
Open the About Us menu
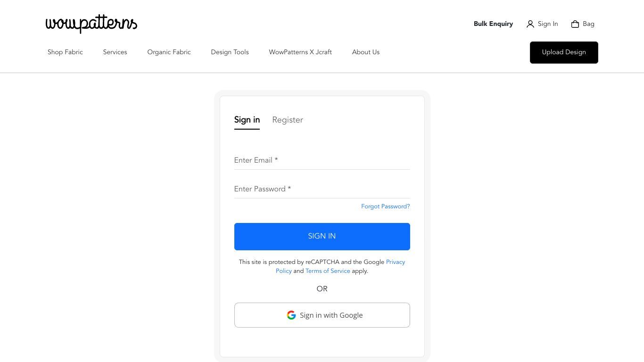click(366, 52)
